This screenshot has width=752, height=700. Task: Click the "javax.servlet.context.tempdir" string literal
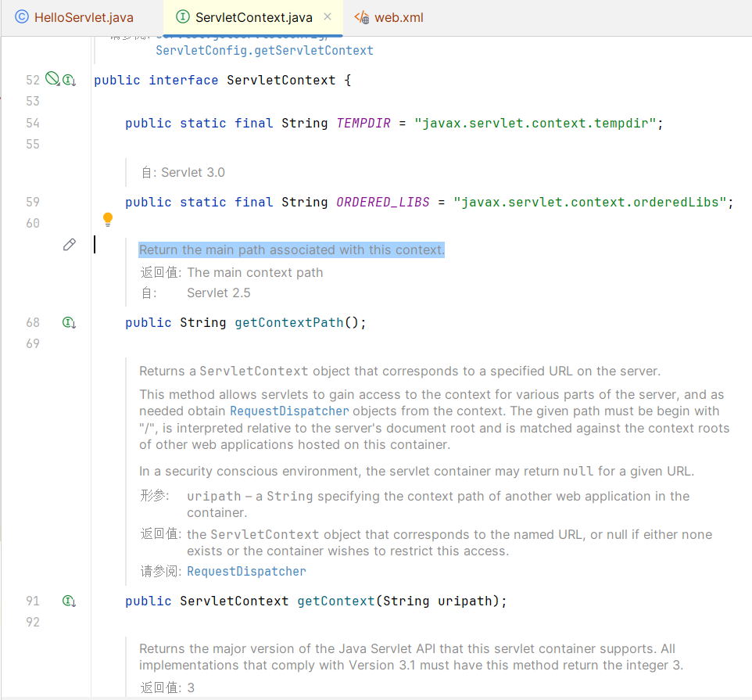click(535, 124)
